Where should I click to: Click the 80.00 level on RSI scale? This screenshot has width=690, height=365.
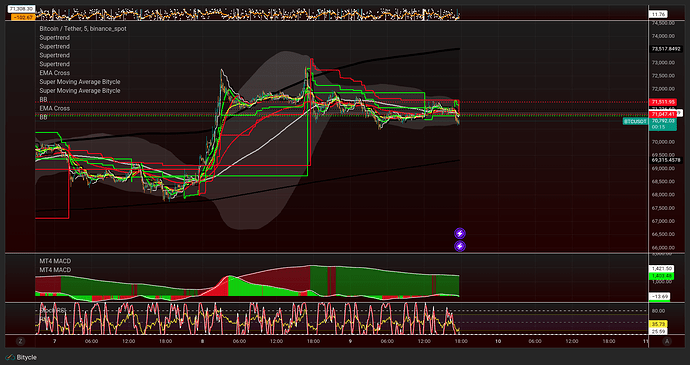click(658, 311)
